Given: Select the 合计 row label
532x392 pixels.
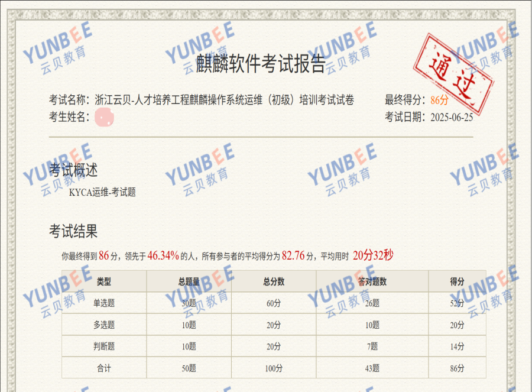Looking at the screenshot, I should point(104,368).
